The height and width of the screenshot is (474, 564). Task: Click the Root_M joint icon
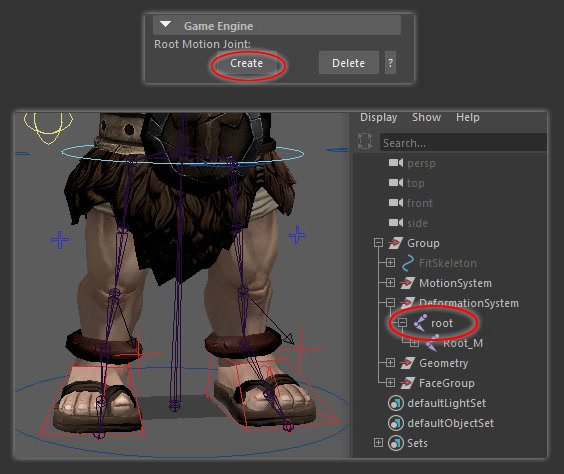[x=432, y=343]
